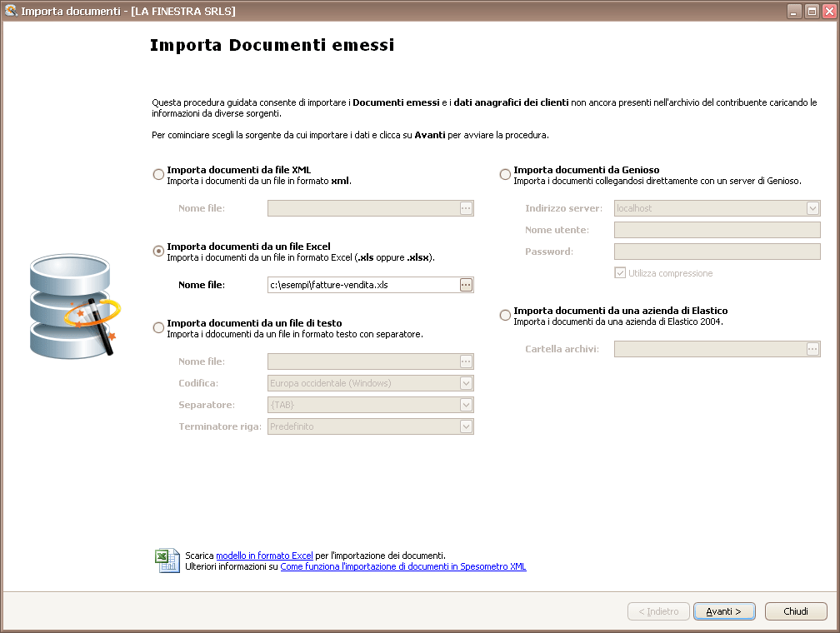This screenshot has width=840, height=633.
Task: Click browse button for text file name
Action: [x=466, y=361]
